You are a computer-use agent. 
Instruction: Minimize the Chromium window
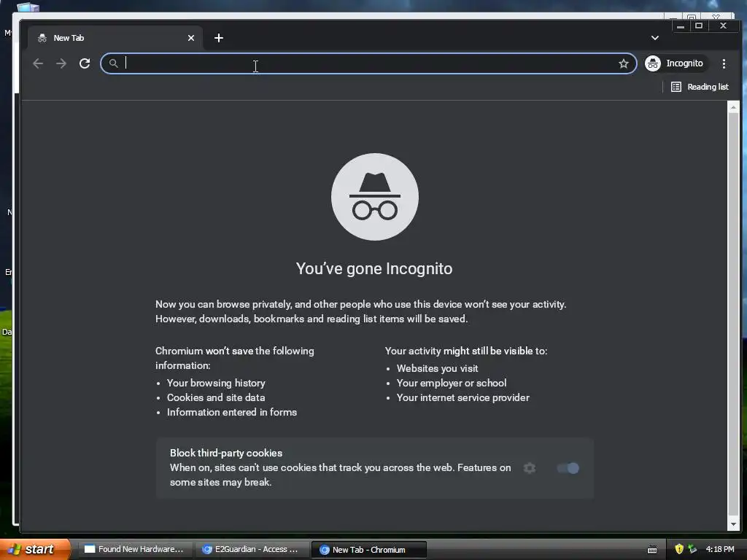pos(681,26)
